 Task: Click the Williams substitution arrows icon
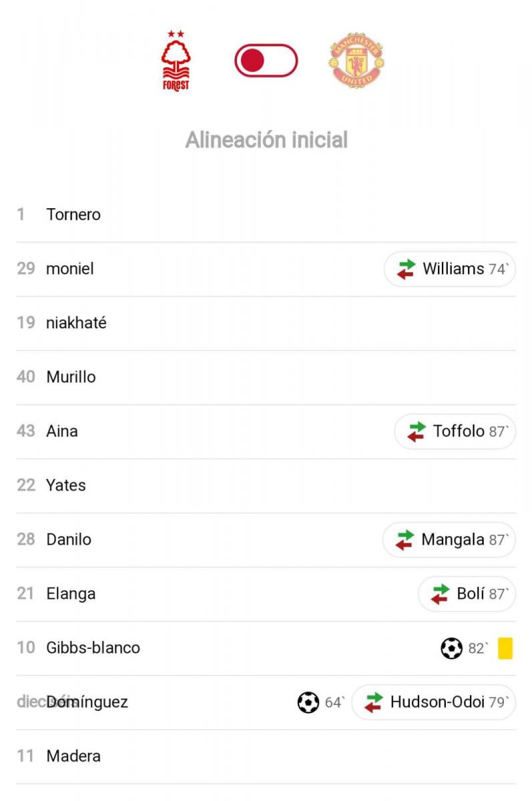406,269
